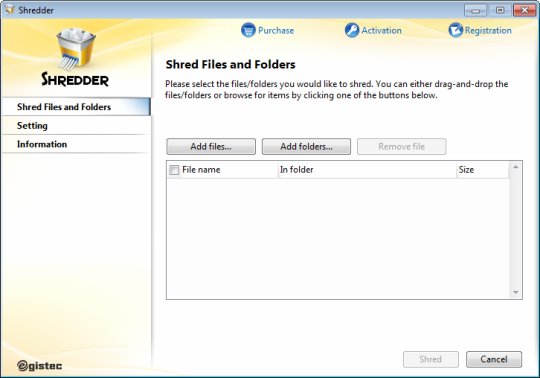Image resolution: width=540 pixels, height=378 pixels.
Task: Switch to the Setting section
Action: [x=76, y=126]
